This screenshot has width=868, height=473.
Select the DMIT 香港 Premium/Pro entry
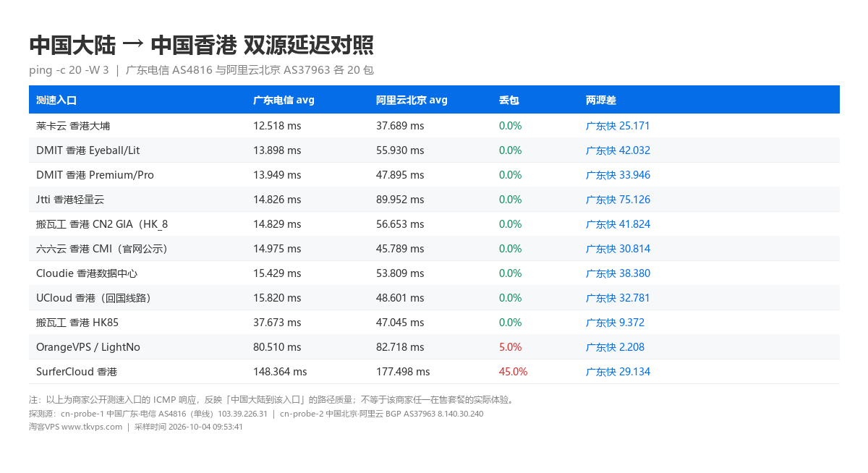click(x=95, y=175)
